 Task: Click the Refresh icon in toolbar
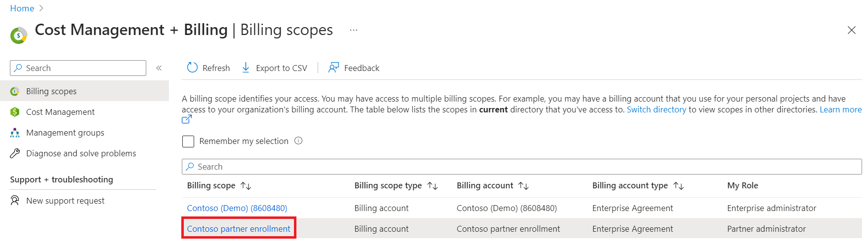point(192,68)
